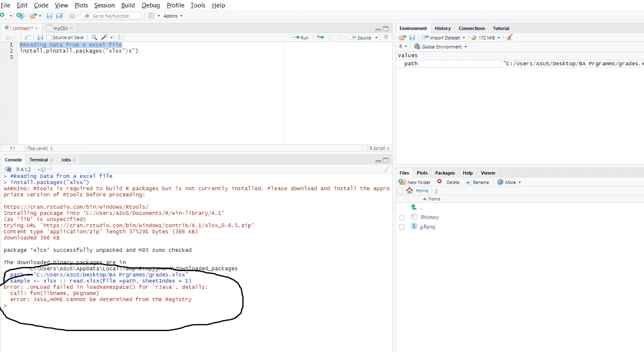
Task: Click Home link in Files breadcrumb
Action: tap(422, 191)
